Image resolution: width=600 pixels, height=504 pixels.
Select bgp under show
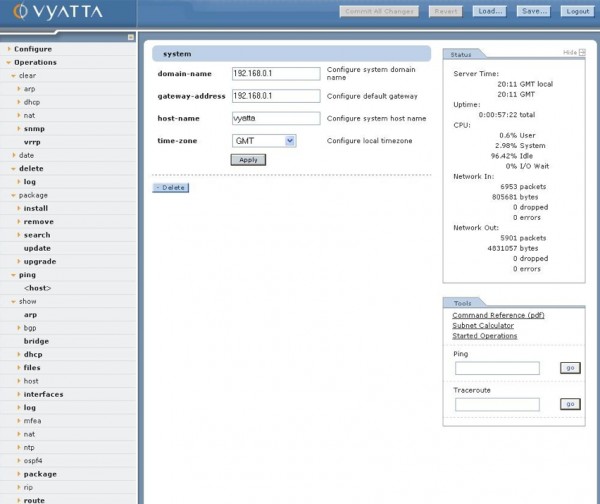30,328
